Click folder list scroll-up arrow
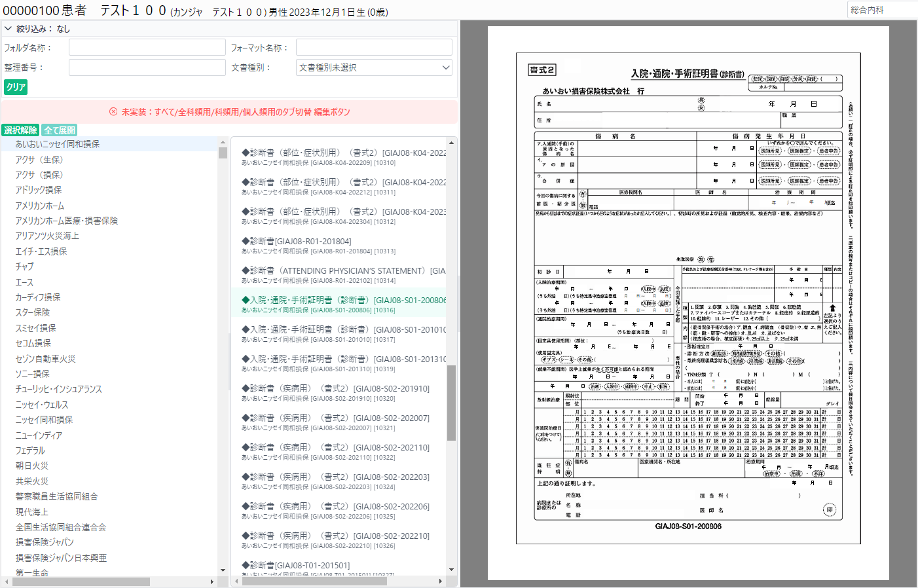 coord(223,142)
